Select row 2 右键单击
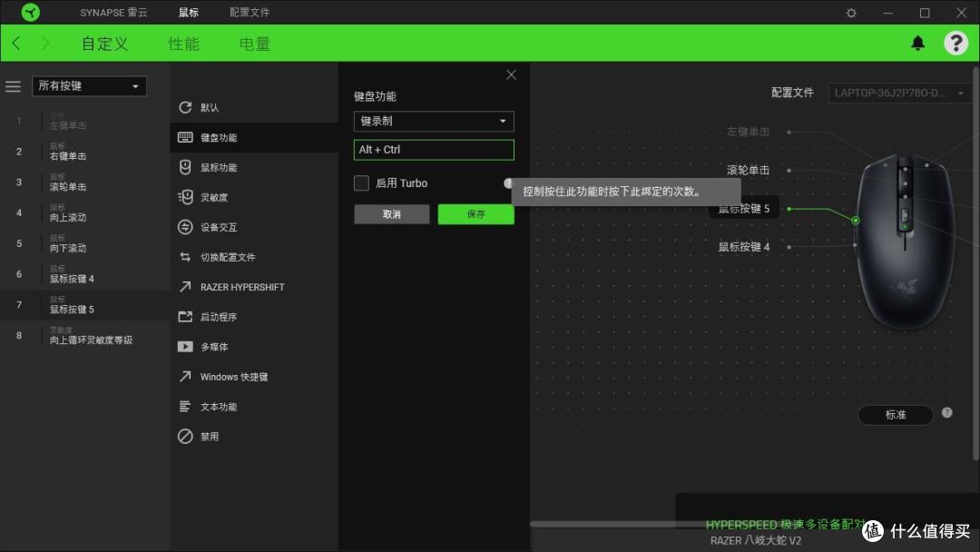 (x=85, y=152)
